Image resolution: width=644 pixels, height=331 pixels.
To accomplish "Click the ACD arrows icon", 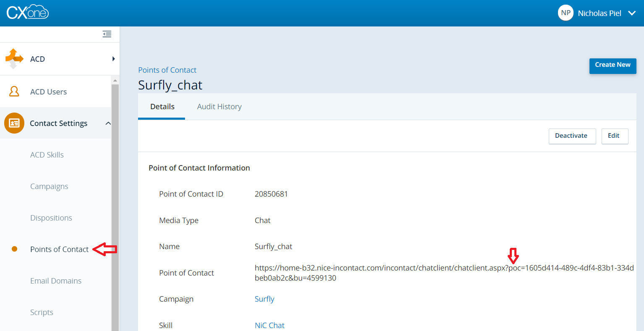I will tap(14, 59).
